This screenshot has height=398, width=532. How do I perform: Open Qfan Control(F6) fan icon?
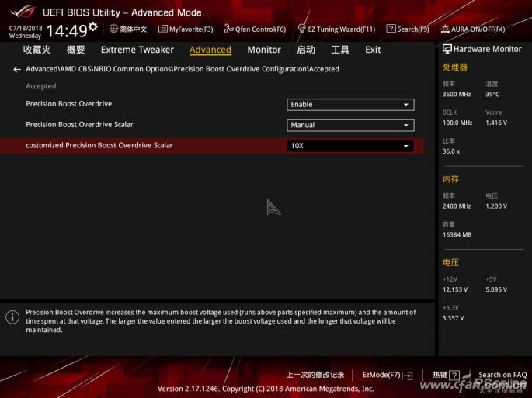tap(228, 29)
